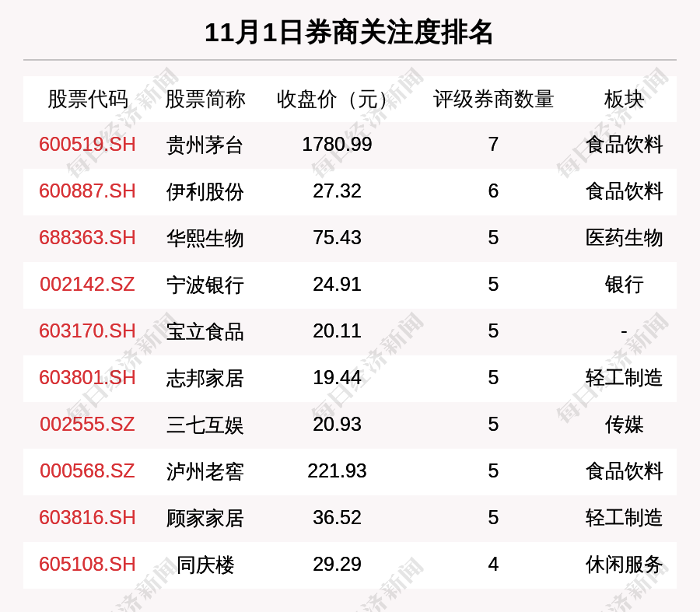700x612 pixels.
Task: Open stock code 600887.SH
Action: click(87, 191)
